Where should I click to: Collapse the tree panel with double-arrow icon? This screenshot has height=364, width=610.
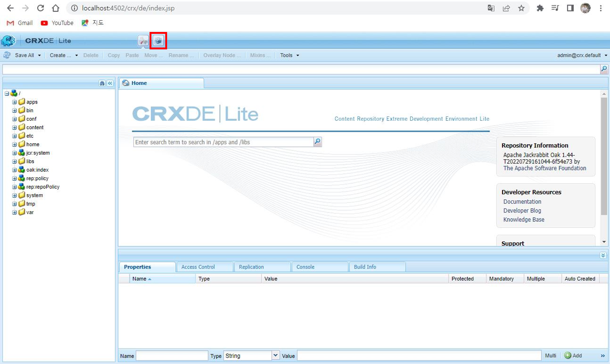pyautogui.click(x=110, y=83)
